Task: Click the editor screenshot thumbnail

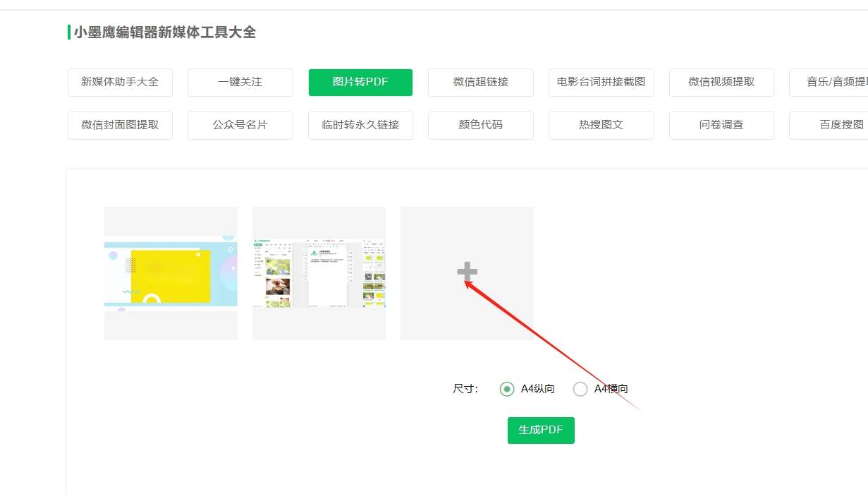Action: pyautogui.click(x=319, y=273)
